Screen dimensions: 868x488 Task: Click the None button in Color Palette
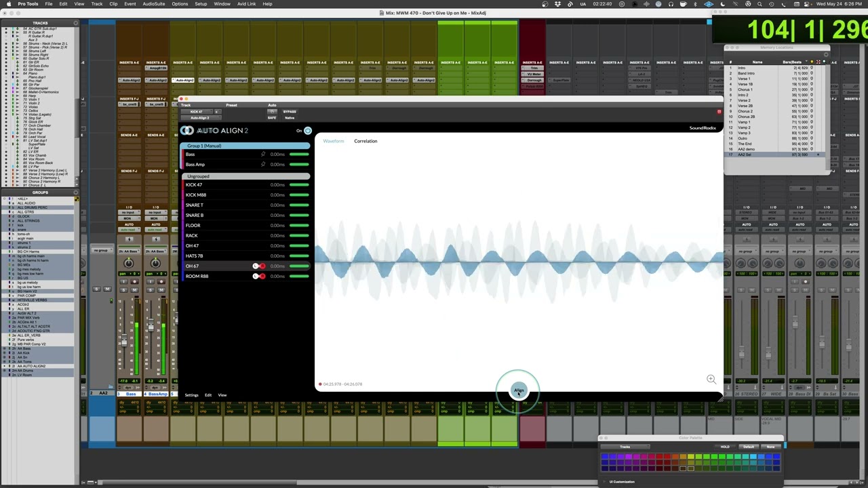click(770, 447)
